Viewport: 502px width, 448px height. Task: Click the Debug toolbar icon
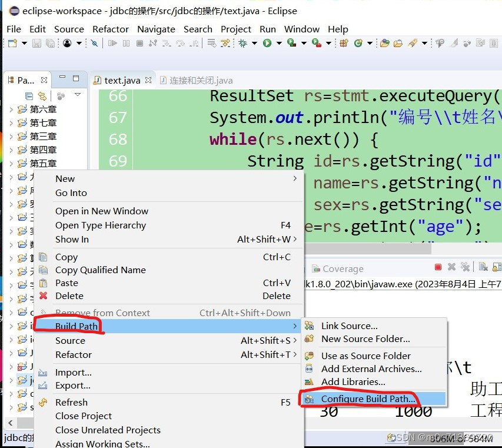tap(242, 43)
